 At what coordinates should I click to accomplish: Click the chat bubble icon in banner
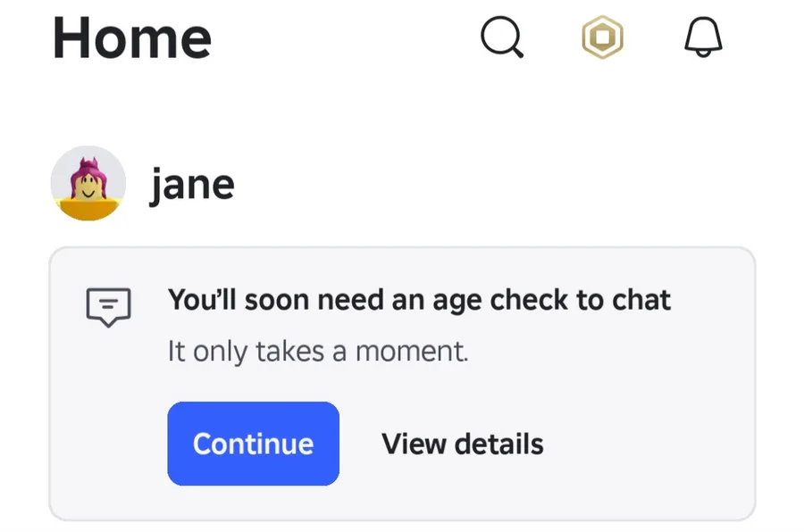click(x=108, y=306)
